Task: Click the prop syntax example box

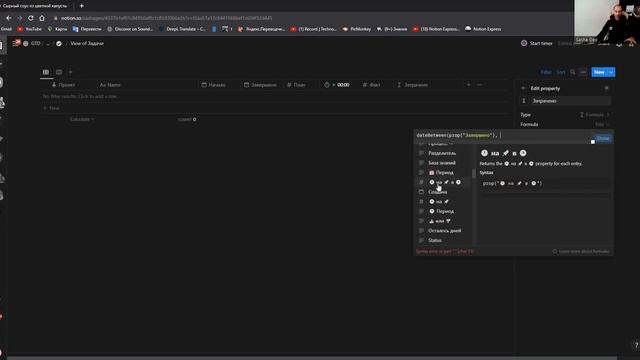Action: tap(545, 184)
